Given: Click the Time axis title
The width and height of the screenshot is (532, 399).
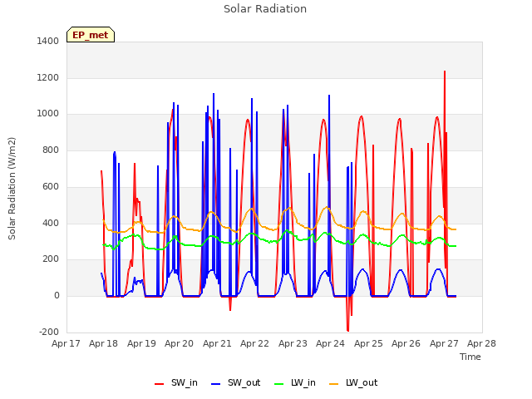Looking at the screenshot, I should tap(470, 357).
